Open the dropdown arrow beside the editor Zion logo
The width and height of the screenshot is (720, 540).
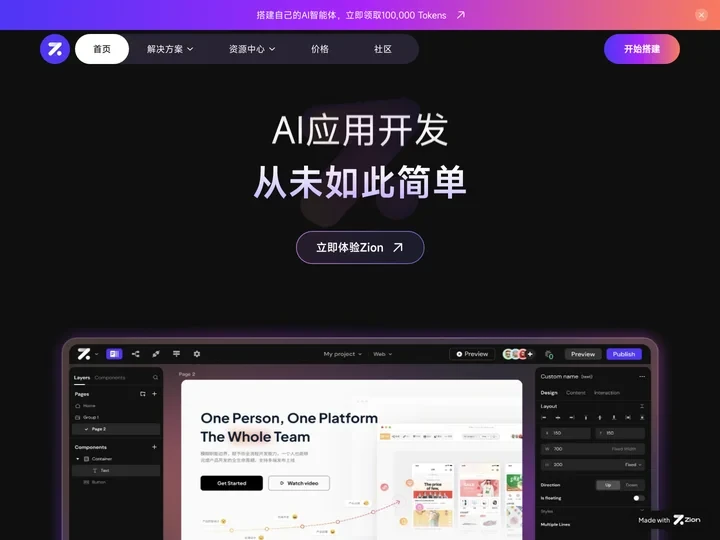coord(96,354)
